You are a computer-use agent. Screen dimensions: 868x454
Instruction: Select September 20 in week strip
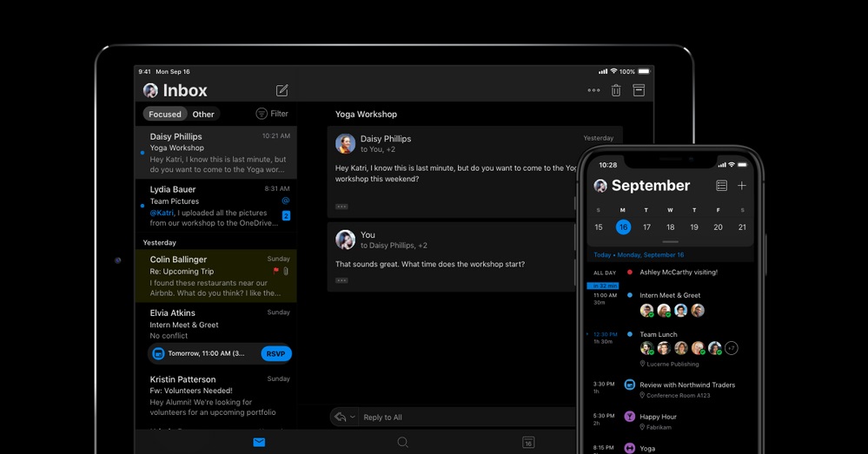pyautogui.click(x=718, y=227)
